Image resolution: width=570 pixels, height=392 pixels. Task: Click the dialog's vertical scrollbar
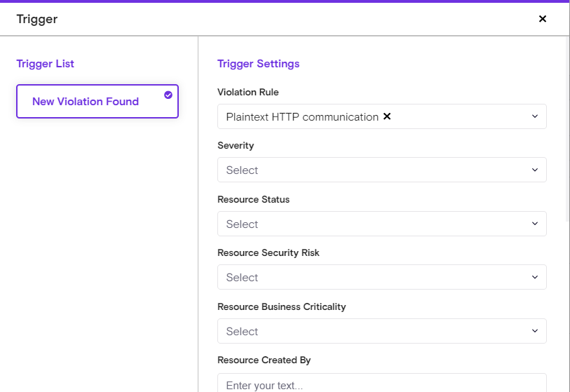[566, 126]
